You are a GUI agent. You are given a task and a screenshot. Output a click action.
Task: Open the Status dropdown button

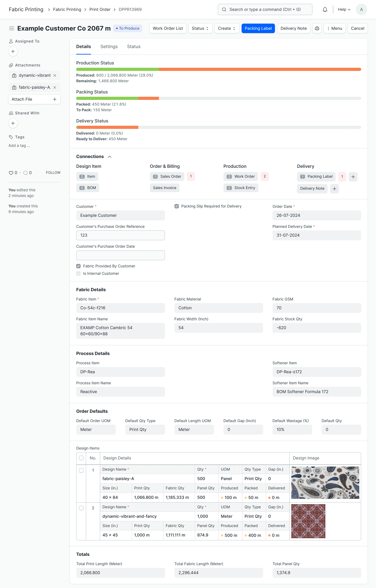pyautogui.click(x=200, y=28)
